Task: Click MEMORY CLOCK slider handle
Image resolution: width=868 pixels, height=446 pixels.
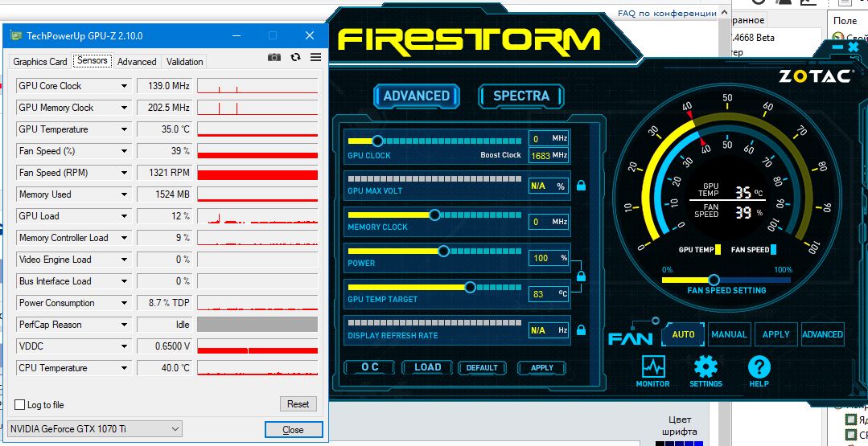Action: [x=434, y=215]
